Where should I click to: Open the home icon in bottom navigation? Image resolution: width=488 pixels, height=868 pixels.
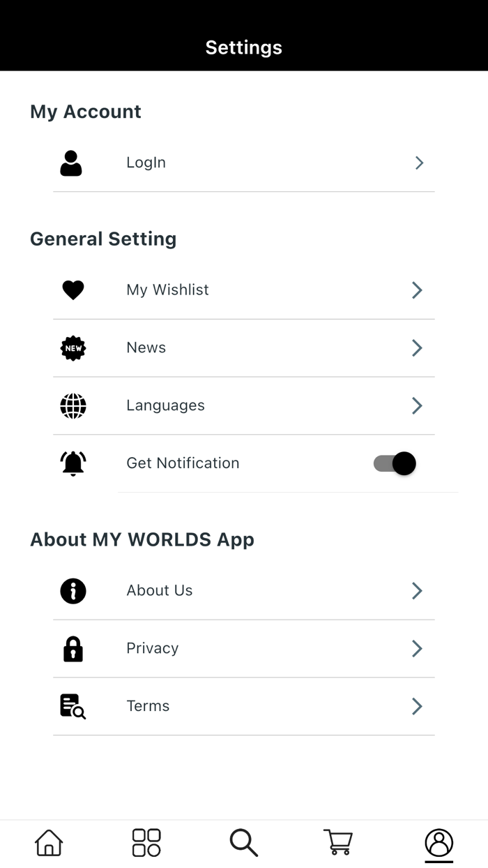coord(48,843)
